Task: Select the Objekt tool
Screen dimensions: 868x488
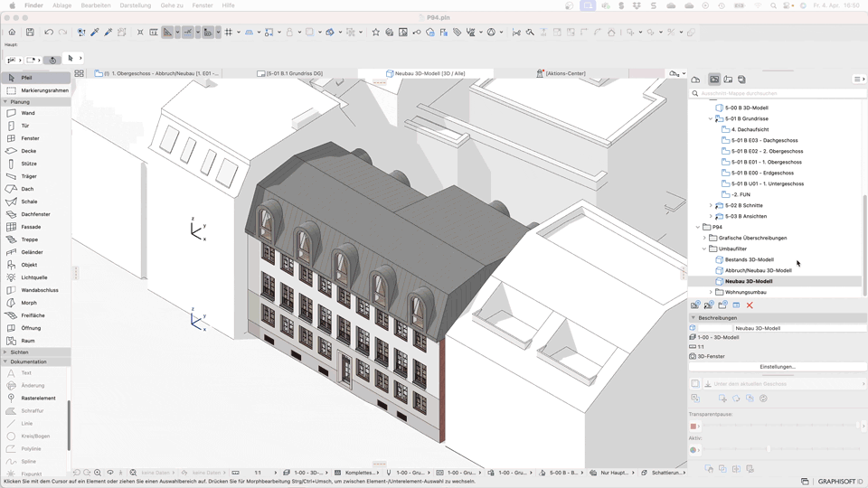Action: (35, 265)
